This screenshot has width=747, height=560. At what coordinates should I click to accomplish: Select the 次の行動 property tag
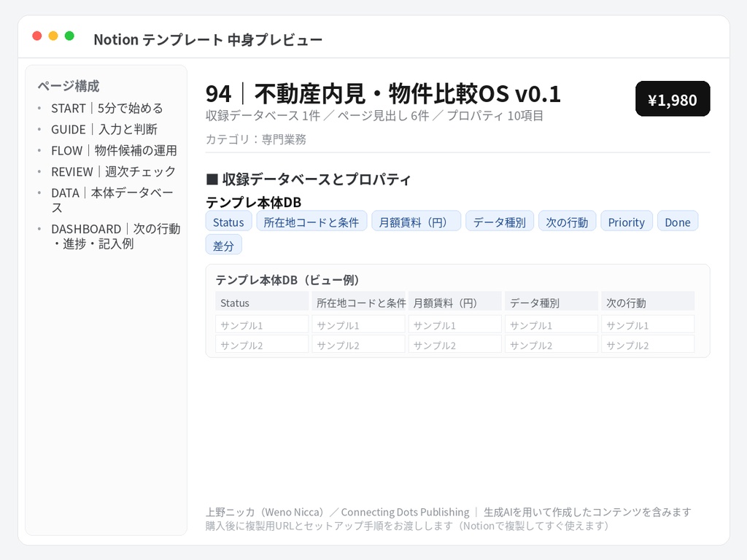click(567, 222)
